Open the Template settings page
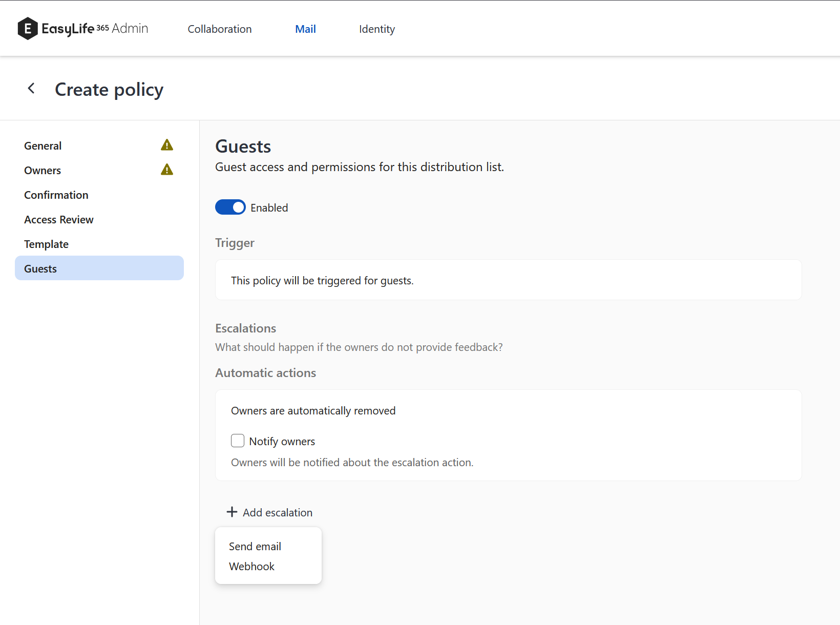Image resolution: width=840 pixels, height=625 pixels. (x=46, y=244)
